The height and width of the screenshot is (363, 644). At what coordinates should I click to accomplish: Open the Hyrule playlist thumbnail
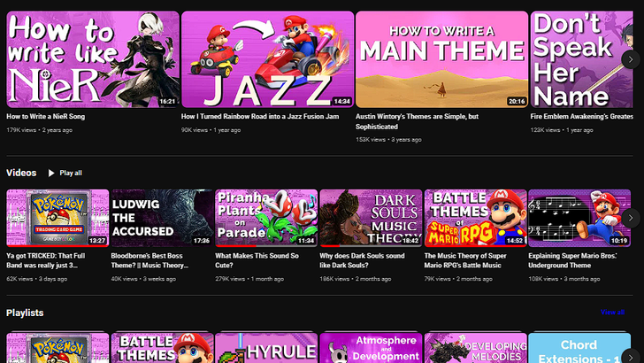tap(266, 348)
